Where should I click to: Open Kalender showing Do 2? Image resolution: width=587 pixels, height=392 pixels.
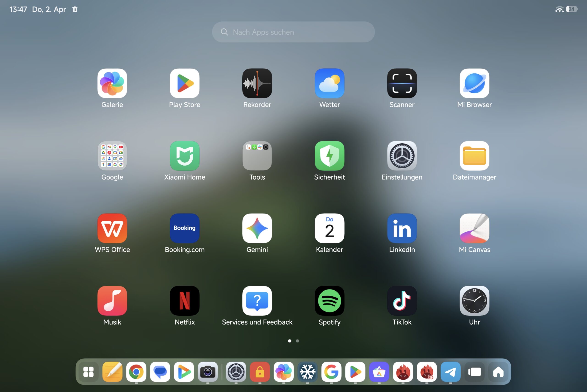coord(329,228)
